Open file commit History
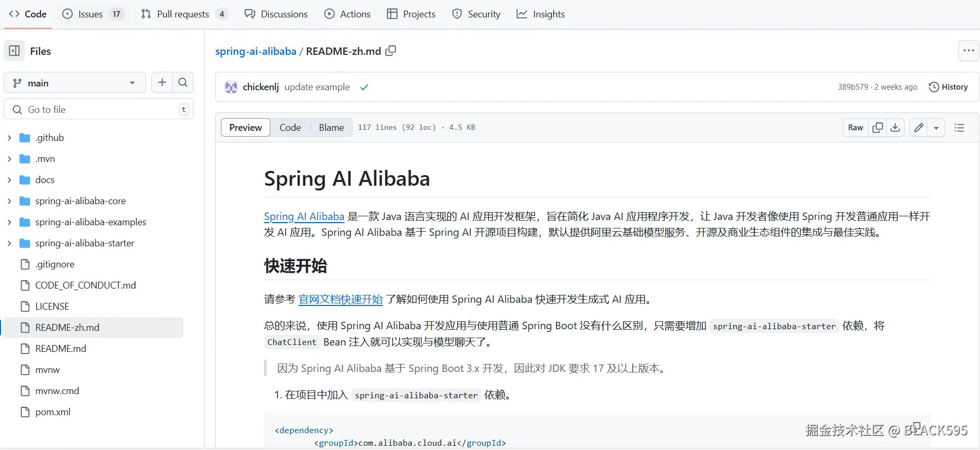Screen dimensions: 980x450 point(948,87)
